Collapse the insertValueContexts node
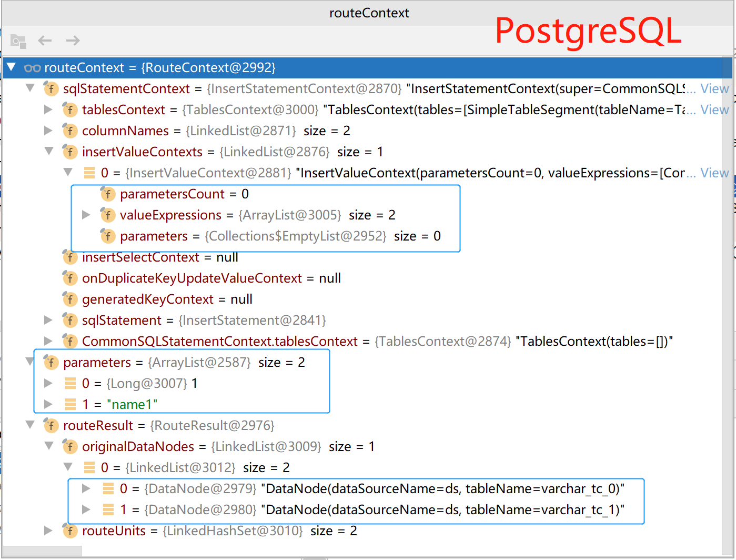736x560 pixels. (x=48, y=152)
